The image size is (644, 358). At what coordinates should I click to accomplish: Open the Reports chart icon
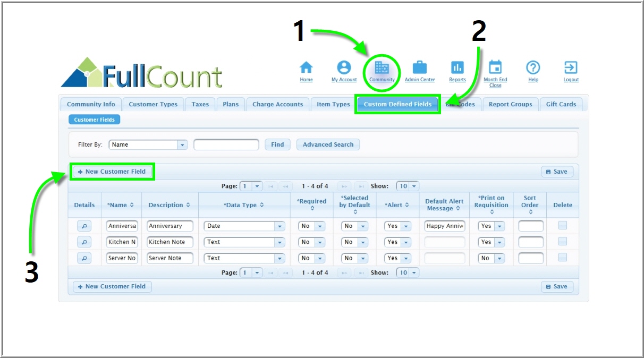[457, 68]
